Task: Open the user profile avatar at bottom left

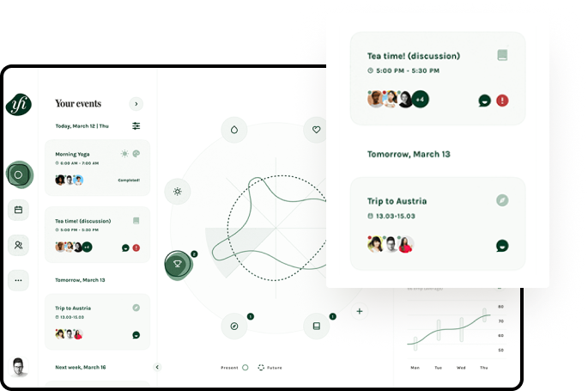Action: click(19, 368)
